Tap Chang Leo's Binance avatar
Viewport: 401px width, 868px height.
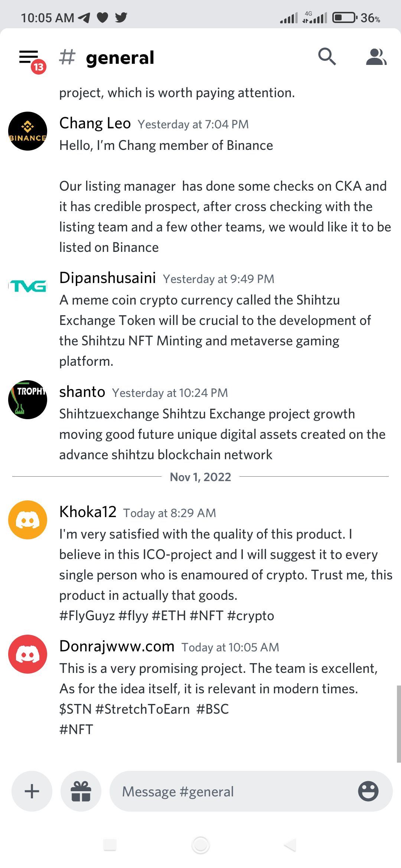[28, 131]
